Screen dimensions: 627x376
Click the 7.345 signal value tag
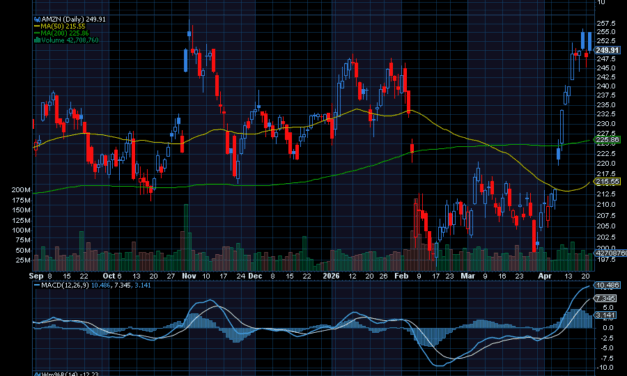[x=605, y=298]
